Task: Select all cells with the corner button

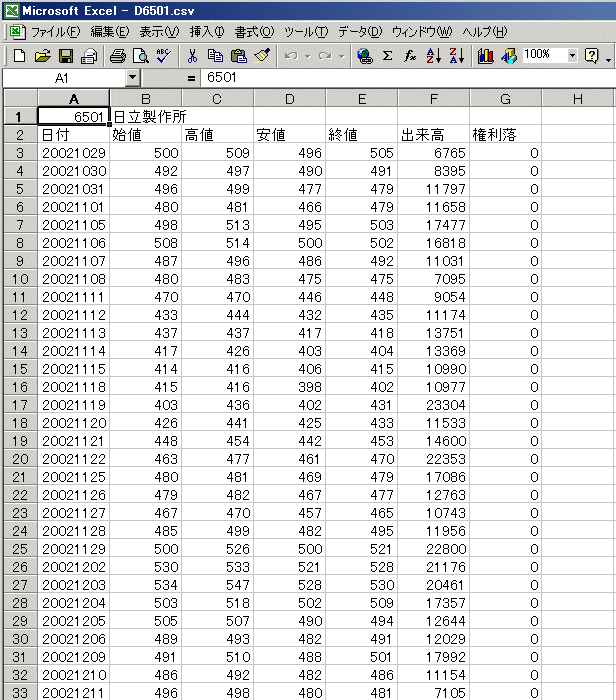Action: pyautogui.click(x=21, y=98)
